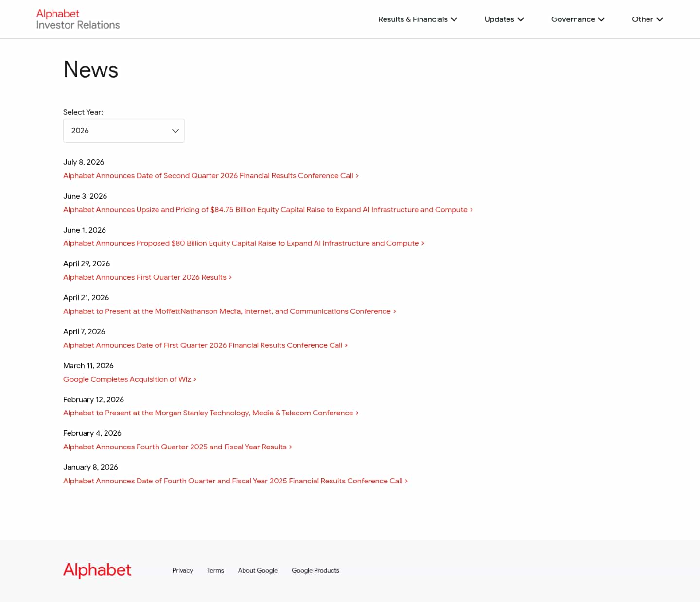Click the June 1, 2026 date
The width and height of the screenshot is (700, 602).
pos(85,230)
